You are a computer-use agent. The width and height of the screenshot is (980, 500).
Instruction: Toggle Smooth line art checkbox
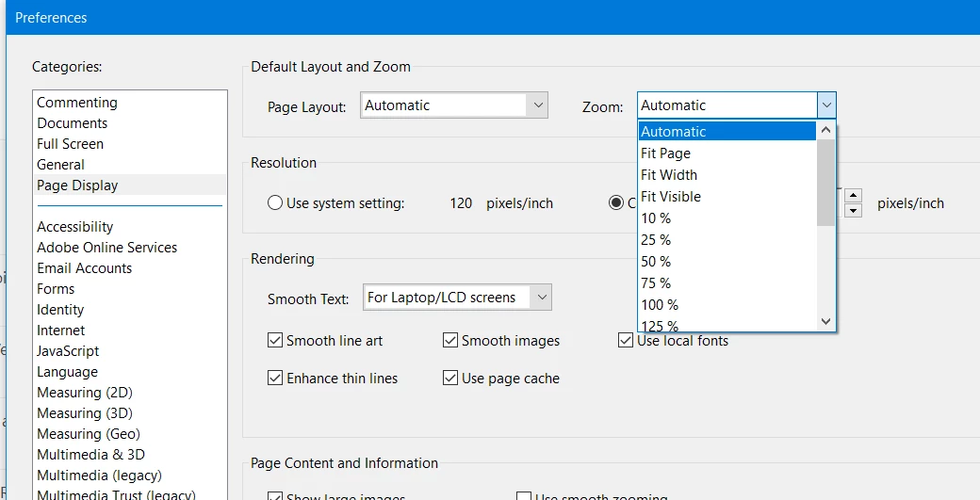pyautogui.click(x=275, y=340)
